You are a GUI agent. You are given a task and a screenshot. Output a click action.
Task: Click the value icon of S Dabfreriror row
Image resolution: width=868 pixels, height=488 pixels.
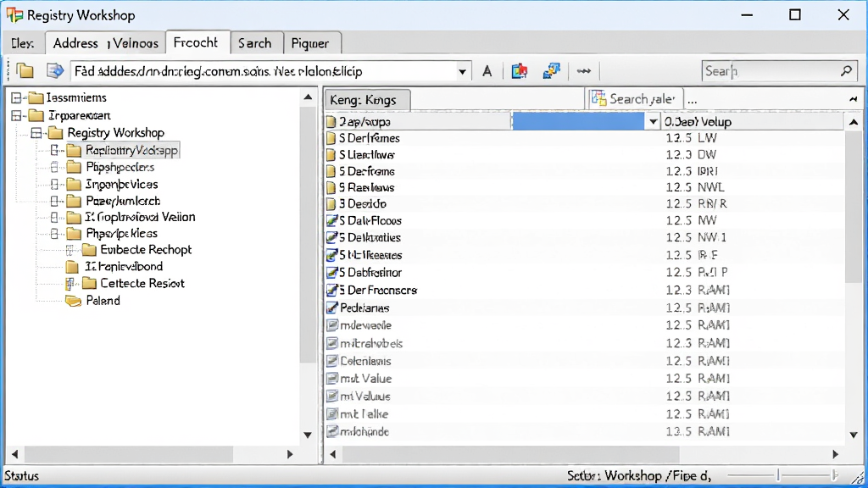331,273
